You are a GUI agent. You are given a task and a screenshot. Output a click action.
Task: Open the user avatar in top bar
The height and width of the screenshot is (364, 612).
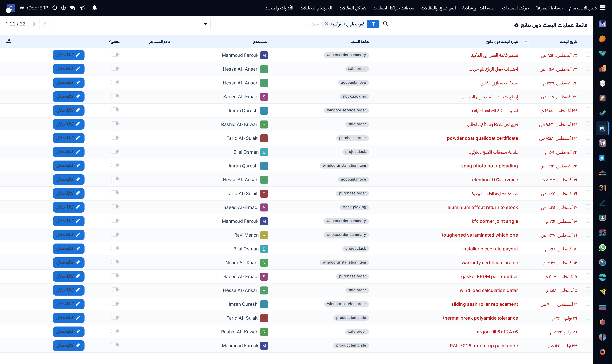[x=11, y=8]
